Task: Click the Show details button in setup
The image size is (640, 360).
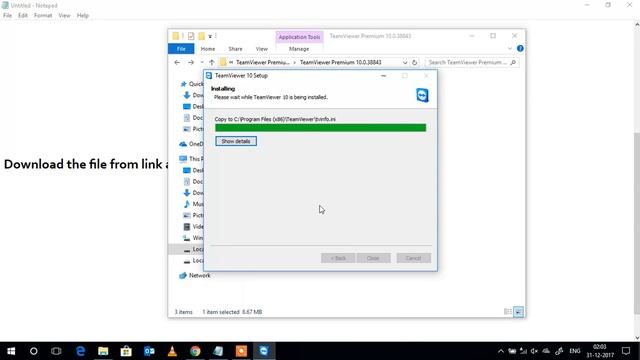Action: click(x=236, y=141)
